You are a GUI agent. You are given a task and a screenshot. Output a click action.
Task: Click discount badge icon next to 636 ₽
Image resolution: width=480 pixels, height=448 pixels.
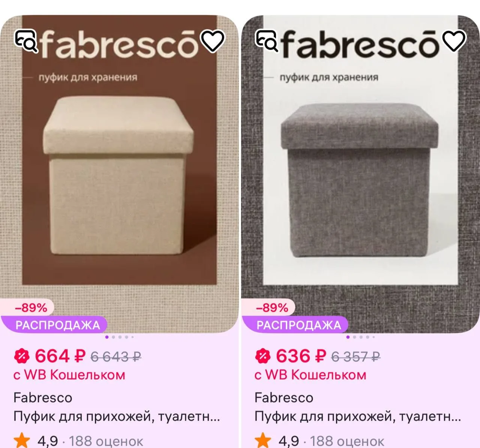[262, 356]
